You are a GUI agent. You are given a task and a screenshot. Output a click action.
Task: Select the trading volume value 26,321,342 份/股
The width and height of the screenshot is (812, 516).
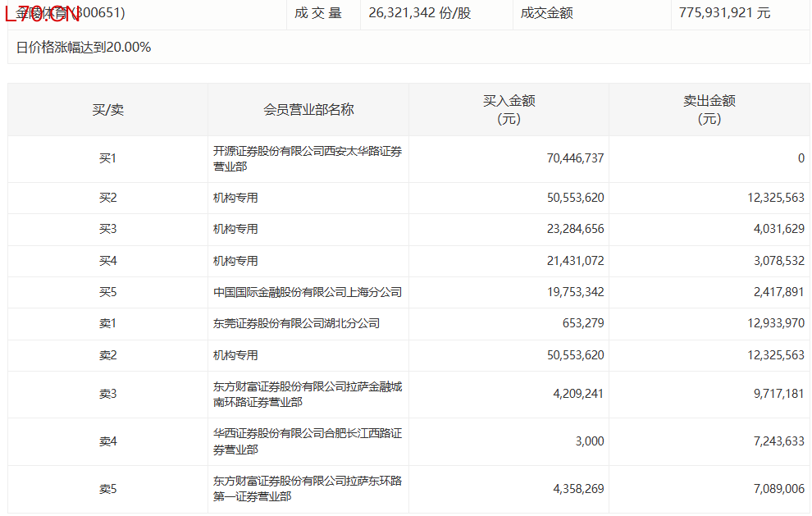pos(420,13)
